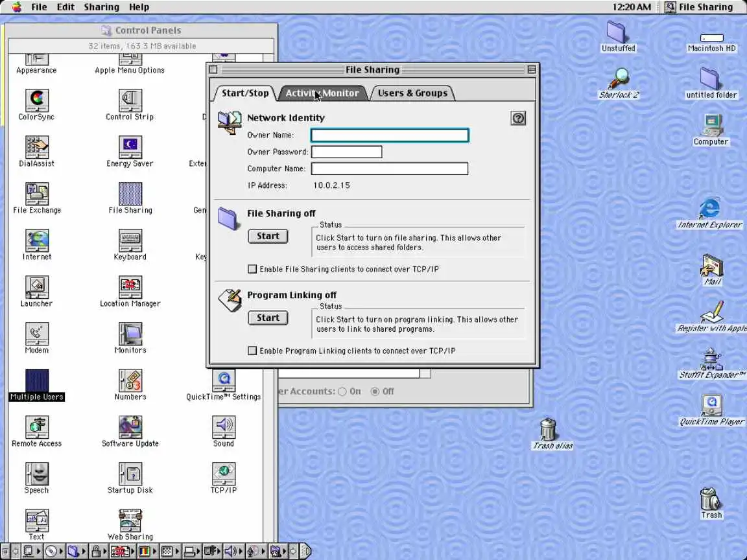Click the menu bar clock 12:20 AM

pos(631,7)
